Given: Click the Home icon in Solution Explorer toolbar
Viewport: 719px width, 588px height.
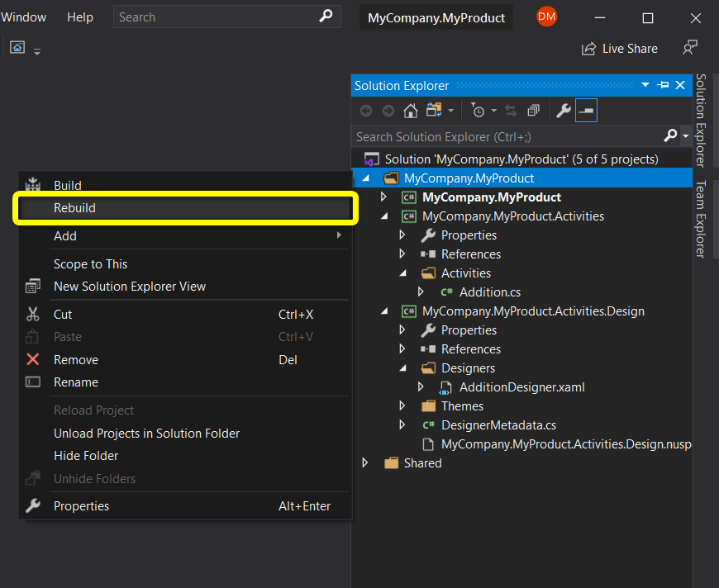Looking at the screenshot, I should pyautogui.click(x=410, y=111).
